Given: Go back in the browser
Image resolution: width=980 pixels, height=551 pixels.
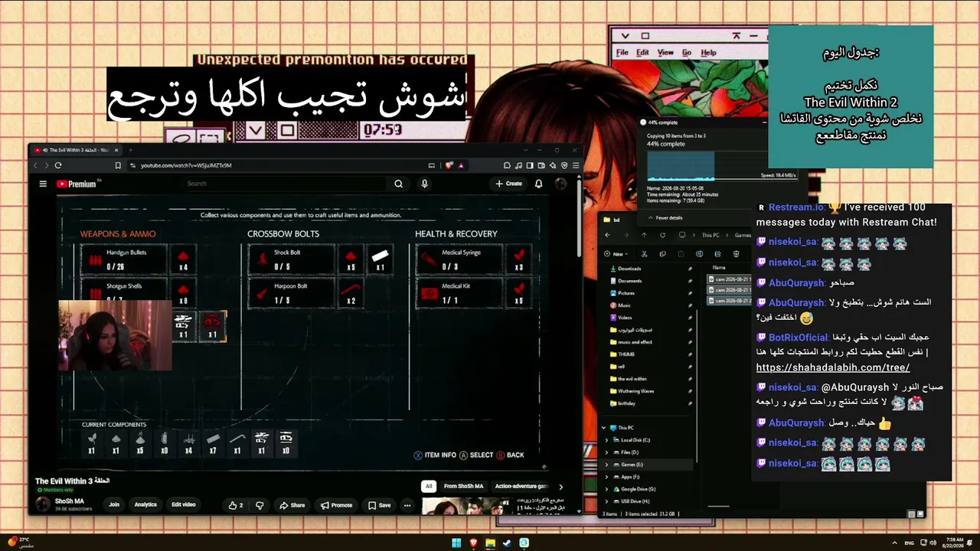Looking at the screenshot, I should 35,165.
